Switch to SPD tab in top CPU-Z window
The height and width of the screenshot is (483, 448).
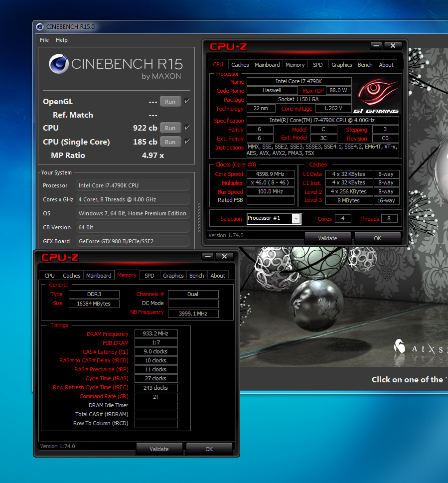pos(318,65)
